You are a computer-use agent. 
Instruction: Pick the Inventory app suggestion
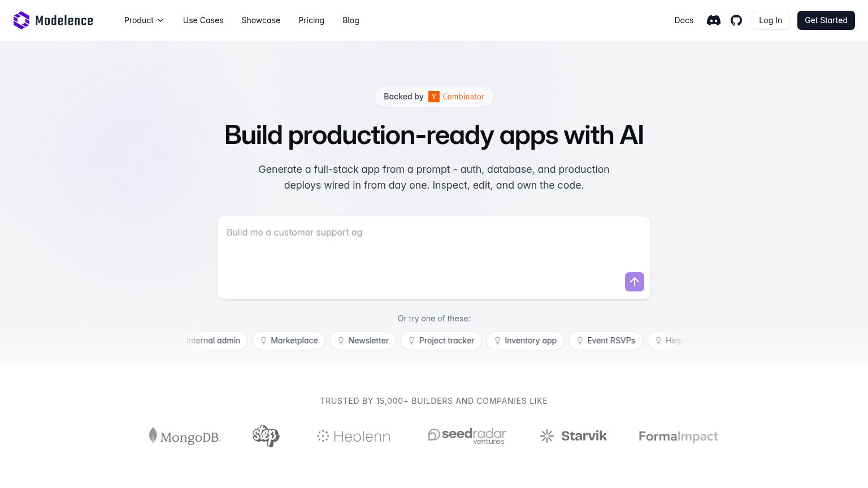click(525, 341)
